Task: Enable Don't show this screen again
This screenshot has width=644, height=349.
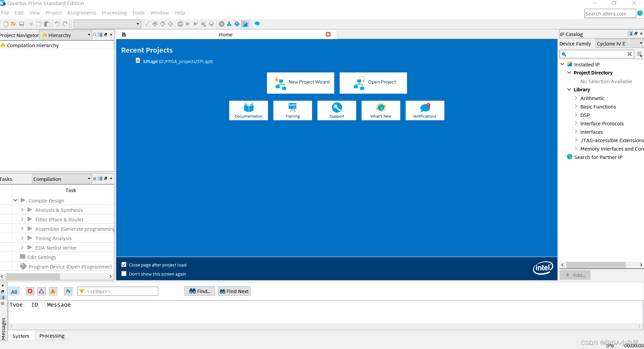Action: (x=124, y=274)
